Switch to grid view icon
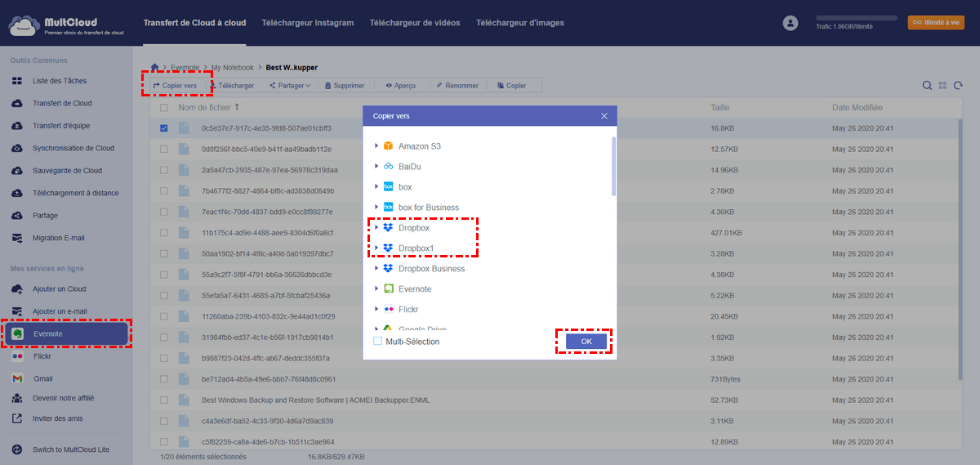Image resolution: width=980 pixels, height=465 pixels. pos(942,85)
